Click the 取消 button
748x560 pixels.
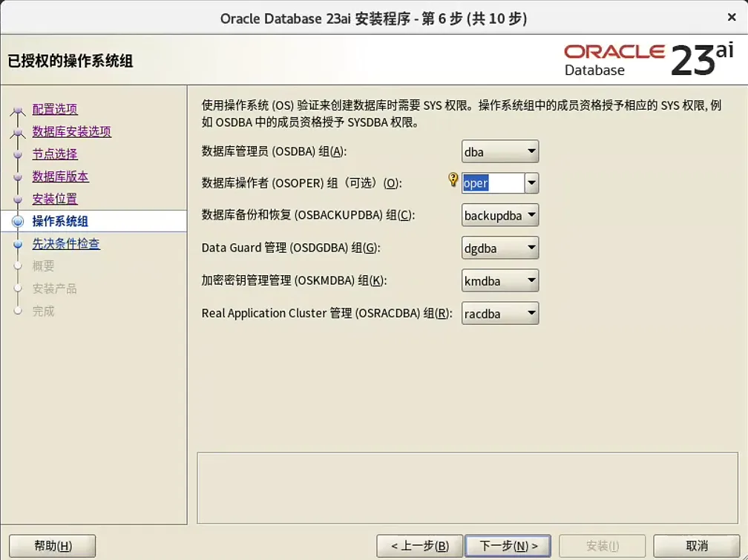click(x=695, y=544)
